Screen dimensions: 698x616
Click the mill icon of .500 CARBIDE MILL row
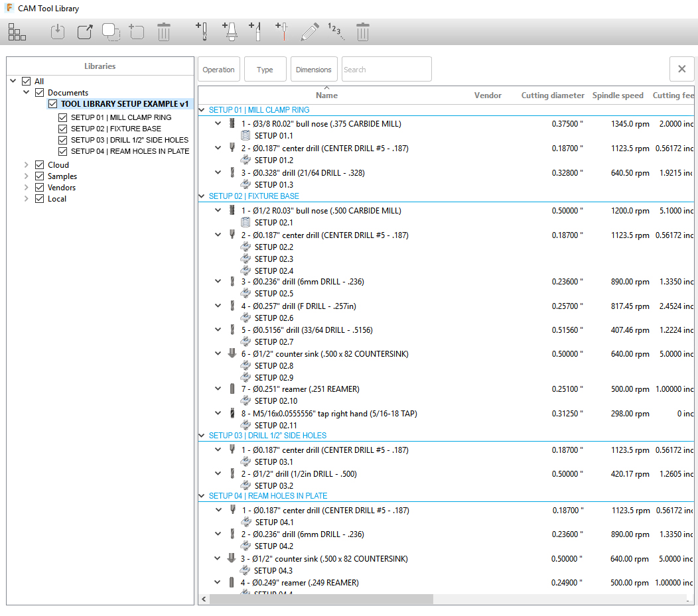coord(232,210)
